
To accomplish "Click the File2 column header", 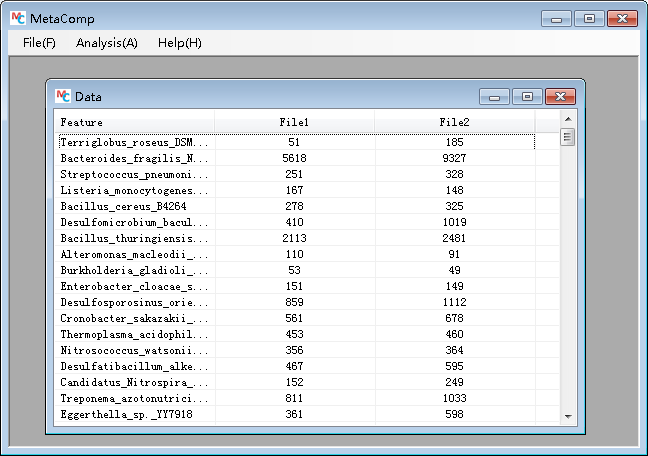I will [454, 122].
